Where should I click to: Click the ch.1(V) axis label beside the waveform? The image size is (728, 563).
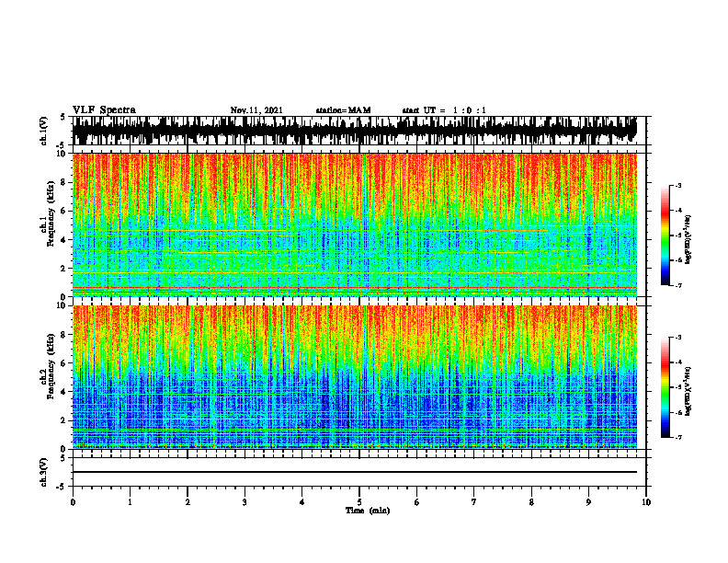[x=43, y=131]
